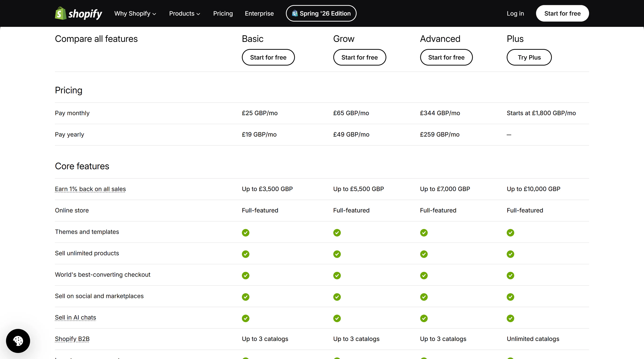The image size is (644, 359).
Task: Expand the Why Shopify dropdown menu
Action: tap(135, 14)
